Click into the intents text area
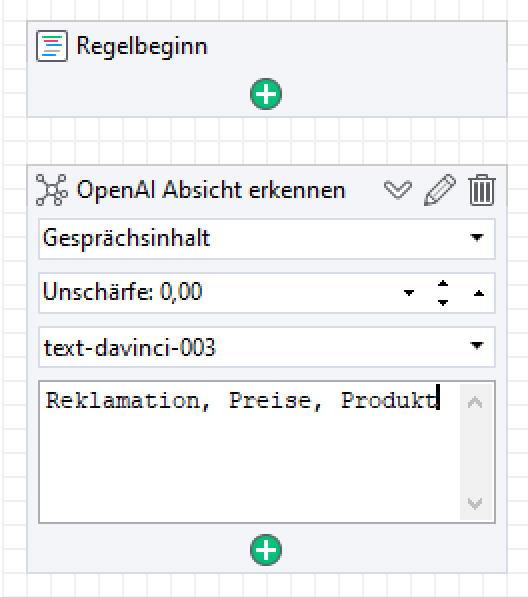This screenshot has width=528, height=597. pyautogui.click(x=249, y=452)
